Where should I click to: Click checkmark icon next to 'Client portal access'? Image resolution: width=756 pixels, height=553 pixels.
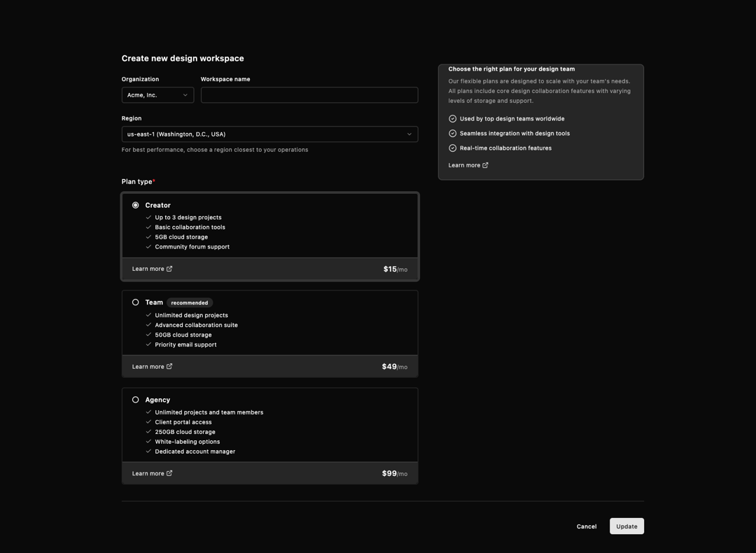click(148, 422)
